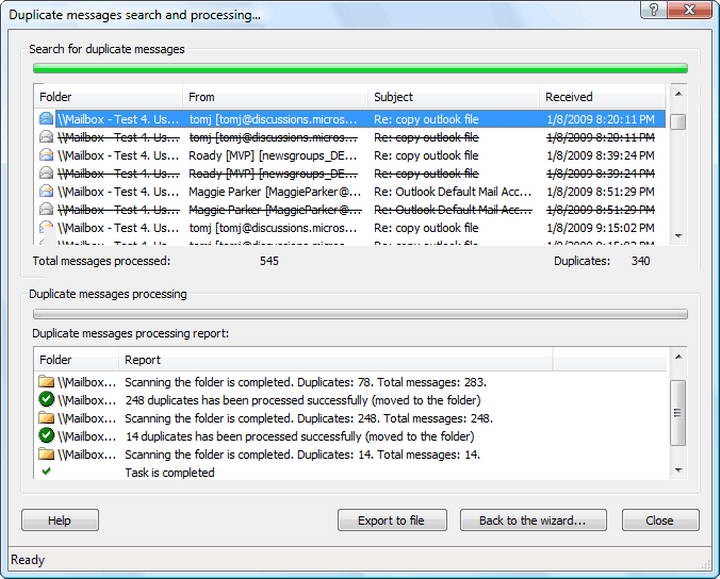Click messages list scrollbar thumb
Image resolution: width=720 pixels, height=579 pixels.
pyautogui.click(x=678, y=122)
